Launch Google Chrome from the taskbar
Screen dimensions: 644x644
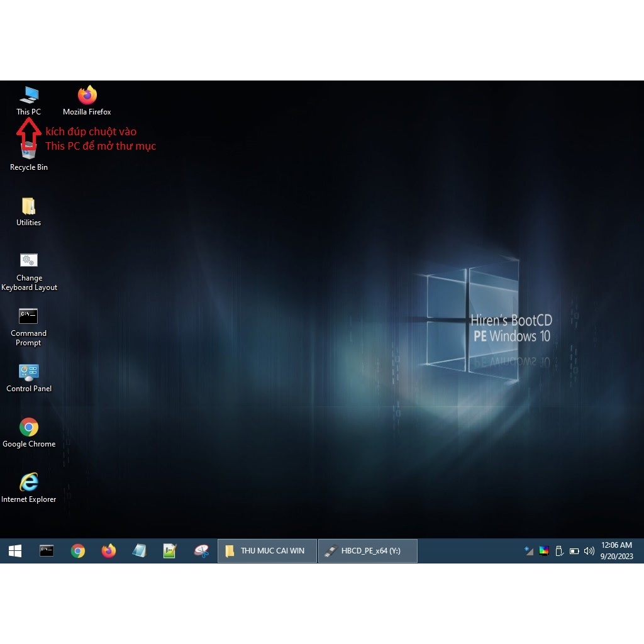[x=78, y=551]
